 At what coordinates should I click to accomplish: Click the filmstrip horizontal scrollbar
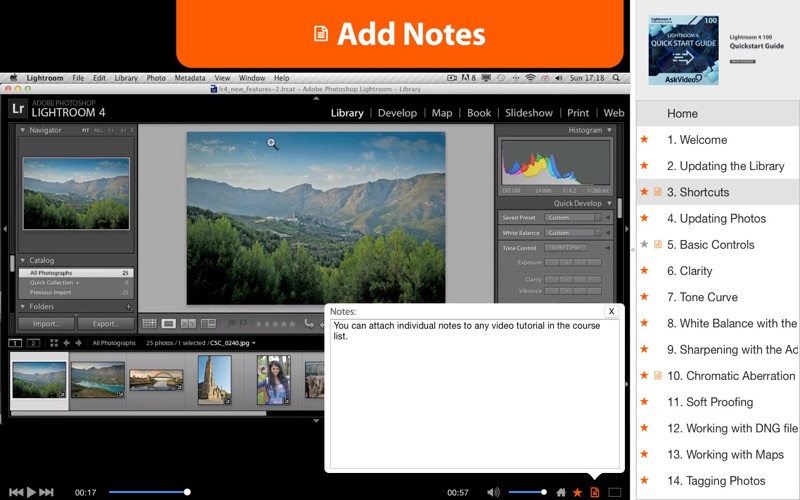[x=138, y=414]
